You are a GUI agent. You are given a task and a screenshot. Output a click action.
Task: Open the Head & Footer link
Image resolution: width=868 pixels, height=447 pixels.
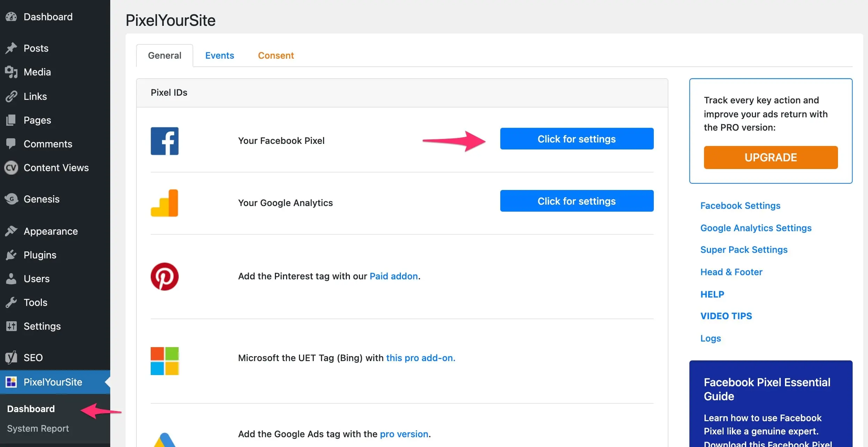(731, 272)
